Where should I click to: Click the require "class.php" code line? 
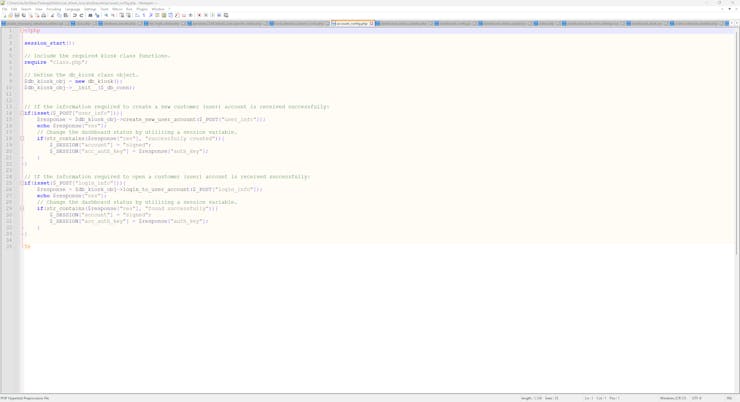pos(56,62)
